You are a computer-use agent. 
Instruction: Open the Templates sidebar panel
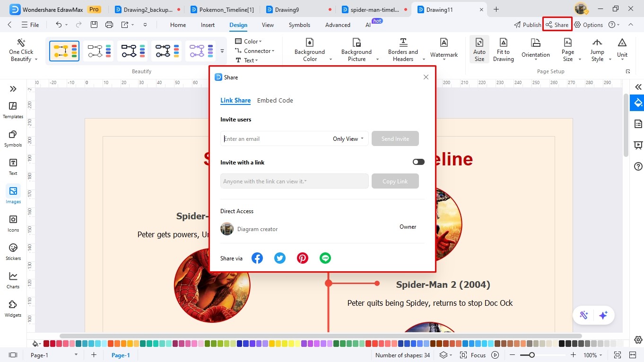coord(13,110)
